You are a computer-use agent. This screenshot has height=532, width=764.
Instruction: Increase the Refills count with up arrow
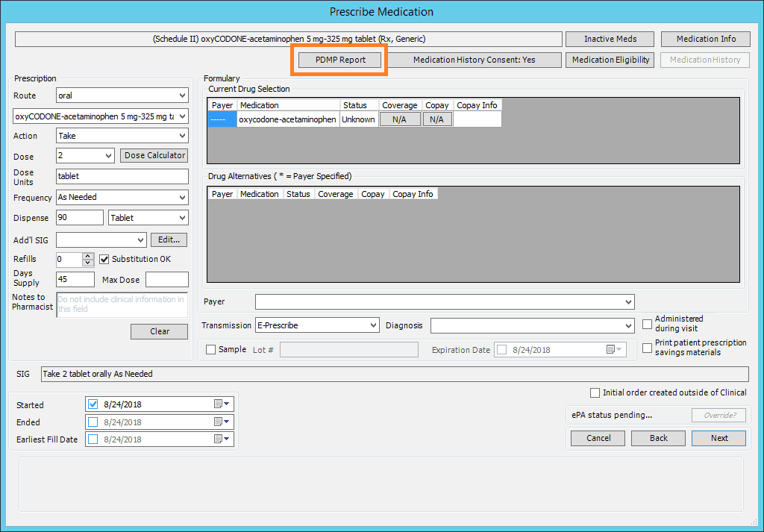(x=88, y=256)
